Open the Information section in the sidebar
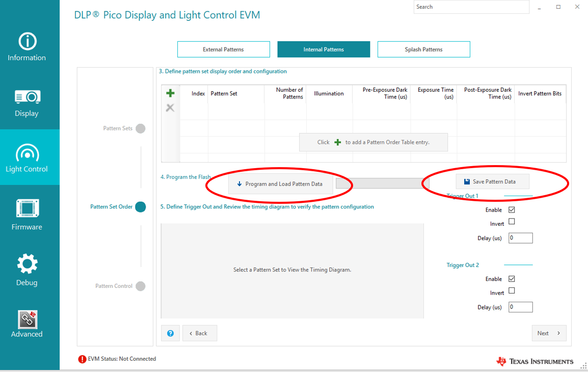Image resolution: width=588 pixels, height=372 pixels. pyautogui.click(x=27, y=47)
